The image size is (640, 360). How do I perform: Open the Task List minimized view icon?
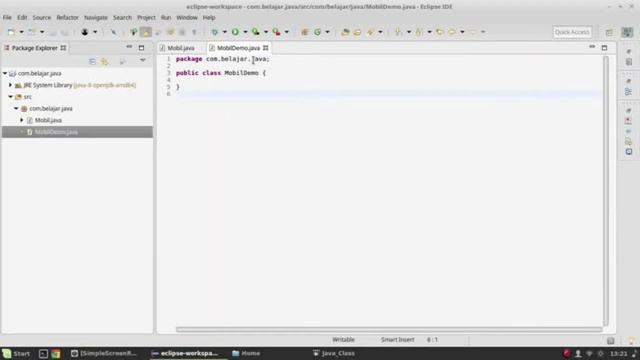[629, 62]
